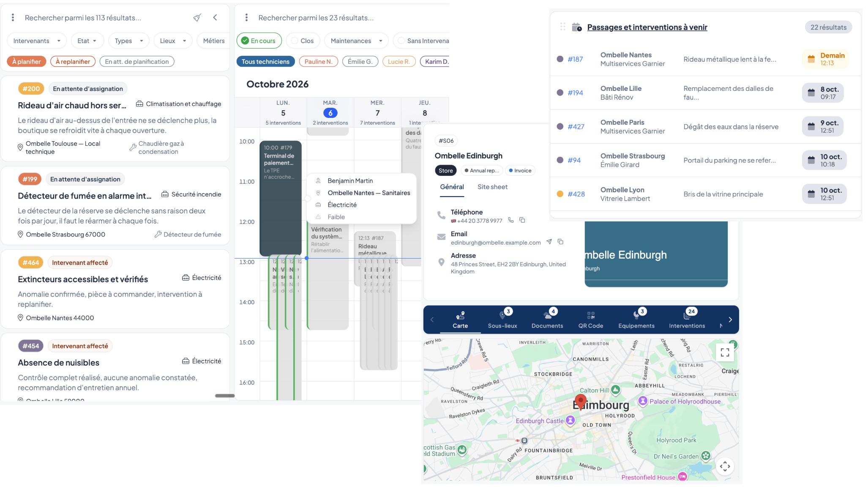The image size is (868, 491).
Task: Click the phone call icon next to telephone number
Action: (511, 220)
